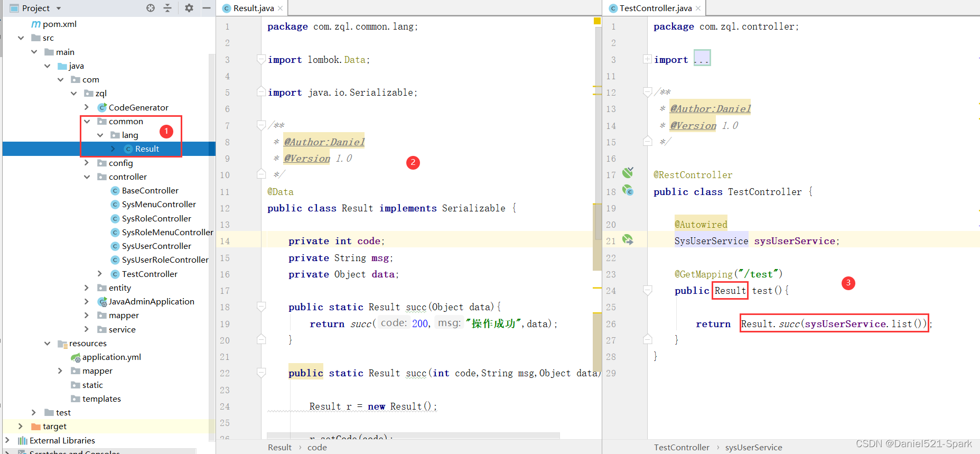This screenshot has width=980, height=454.
Task: Click the BaseController class icon
Action: pos(115,190)
